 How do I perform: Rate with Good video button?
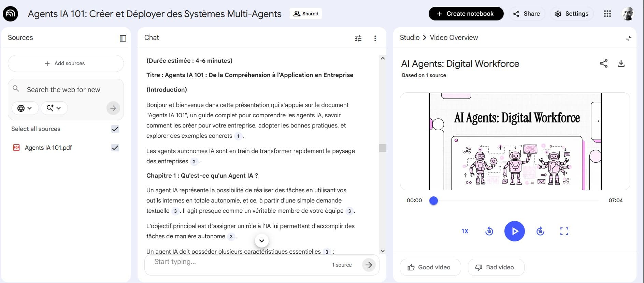point(430,267)
